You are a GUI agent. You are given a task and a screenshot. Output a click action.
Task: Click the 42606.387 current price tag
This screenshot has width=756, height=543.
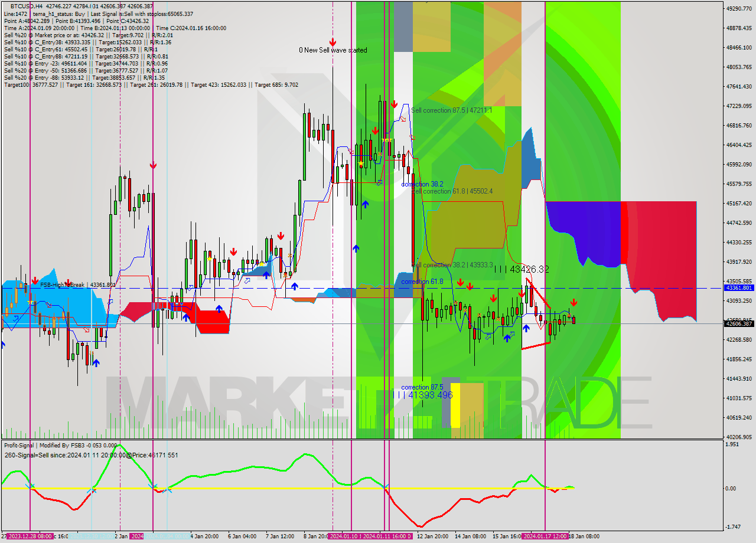[739, 323]
